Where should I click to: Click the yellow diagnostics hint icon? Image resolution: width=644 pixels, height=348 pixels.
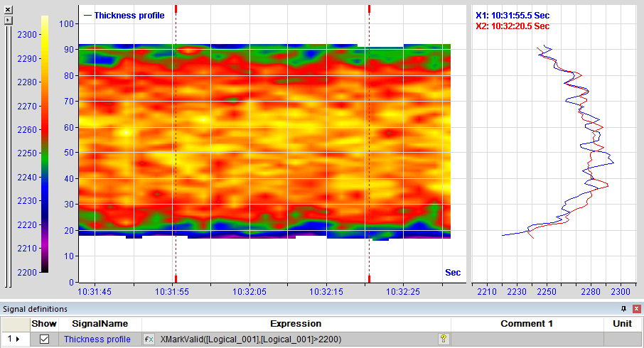pyautogui.click(x=443, y=339)
